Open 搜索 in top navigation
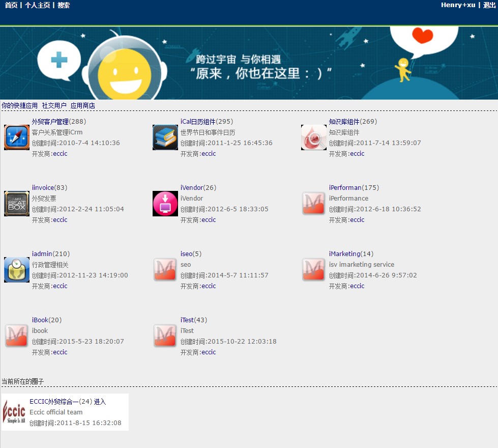This screenshot has width=498, height=448. 64,5
